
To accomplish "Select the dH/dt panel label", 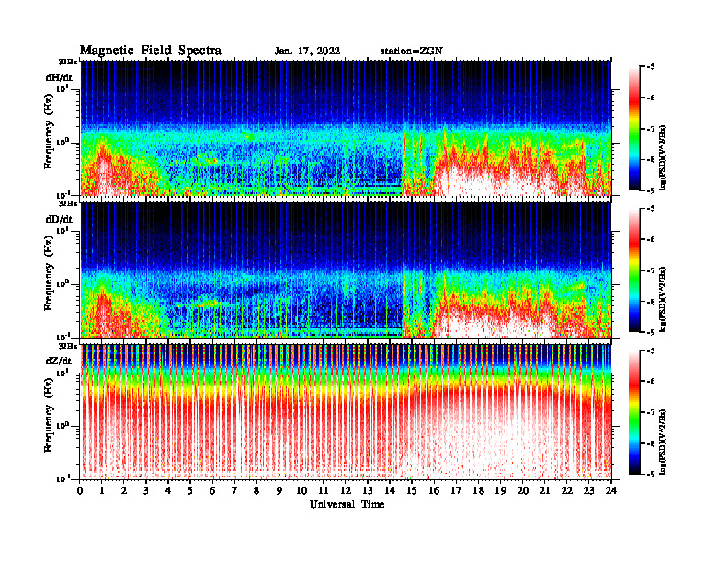I will tap(59, 77).
